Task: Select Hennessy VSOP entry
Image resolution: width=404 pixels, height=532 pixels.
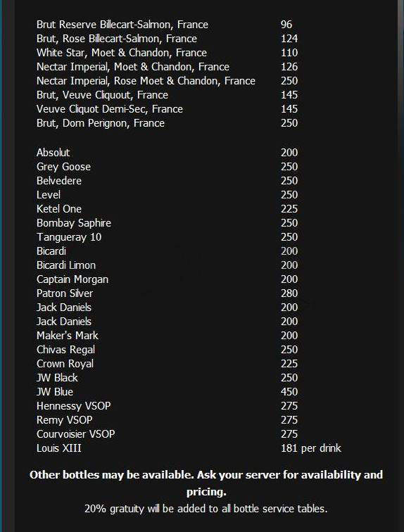Action: (73, 406)
